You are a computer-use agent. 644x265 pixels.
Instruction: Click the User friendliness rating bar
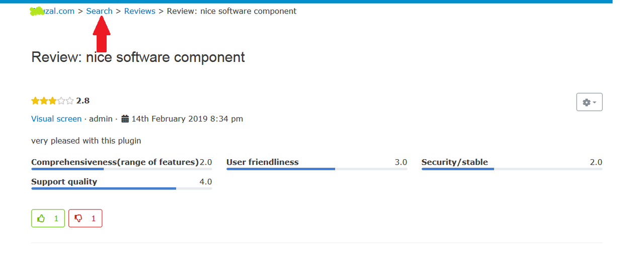click(x=317, y=169)
